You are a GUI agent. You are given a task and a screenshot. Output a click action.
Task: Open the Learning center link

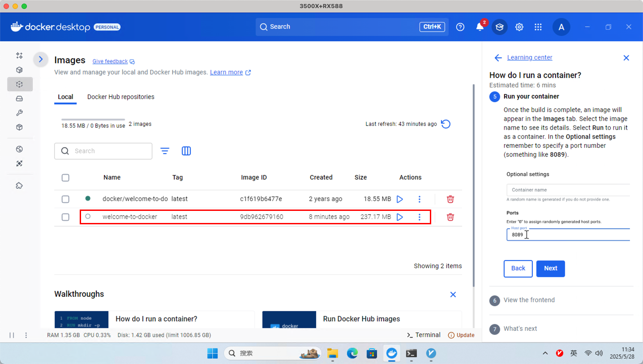[530, 57]
